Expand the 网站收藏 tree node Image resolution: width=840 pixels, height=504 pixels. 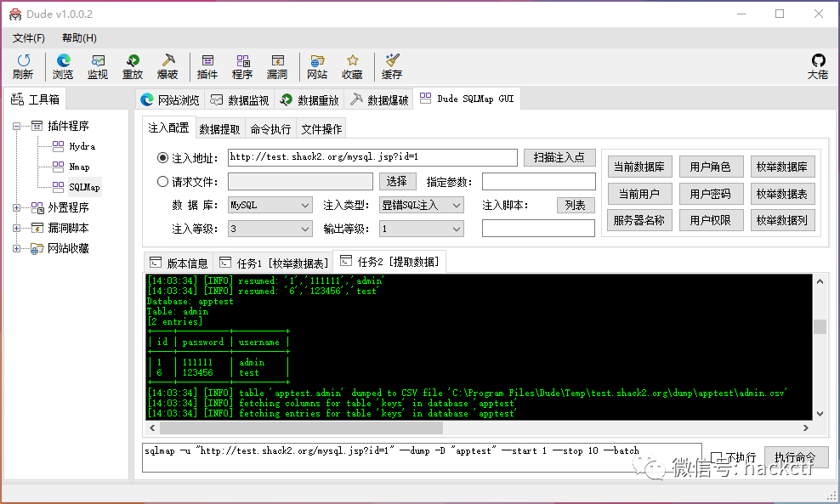(17, 248)
